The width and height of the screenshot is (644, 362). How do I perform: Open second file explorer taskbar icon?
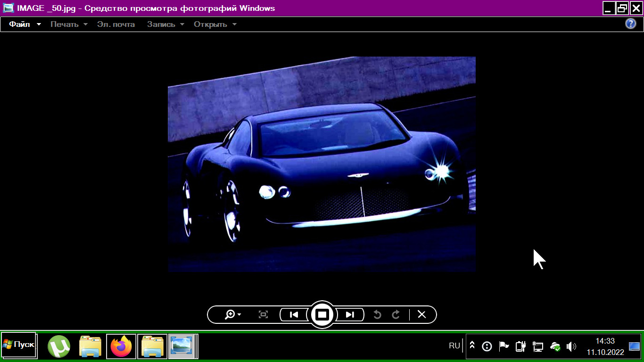tap(152, 347)
